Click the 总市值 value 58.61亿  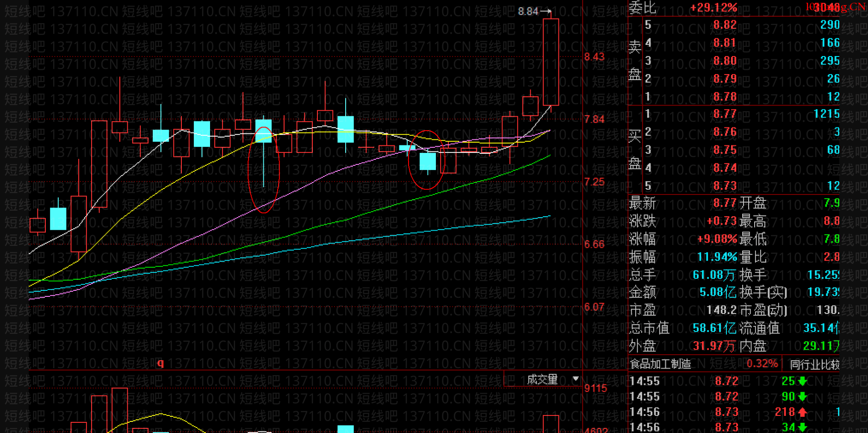pyautogui.click(x=714, y=328)
